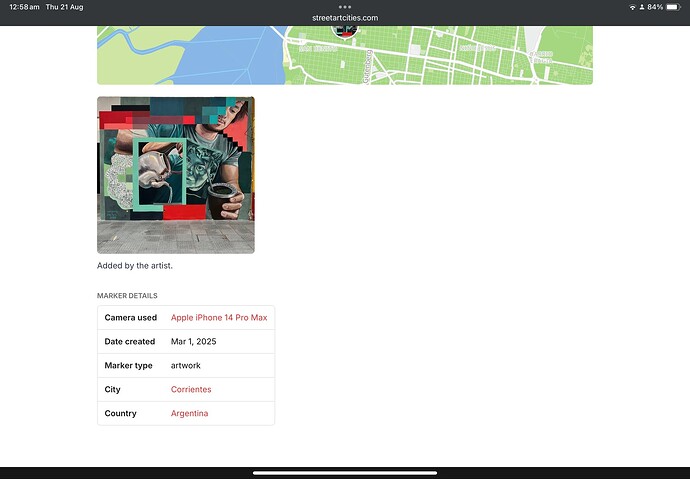Open the Argentina country link
690x479 pixels.
pos(190,414)
